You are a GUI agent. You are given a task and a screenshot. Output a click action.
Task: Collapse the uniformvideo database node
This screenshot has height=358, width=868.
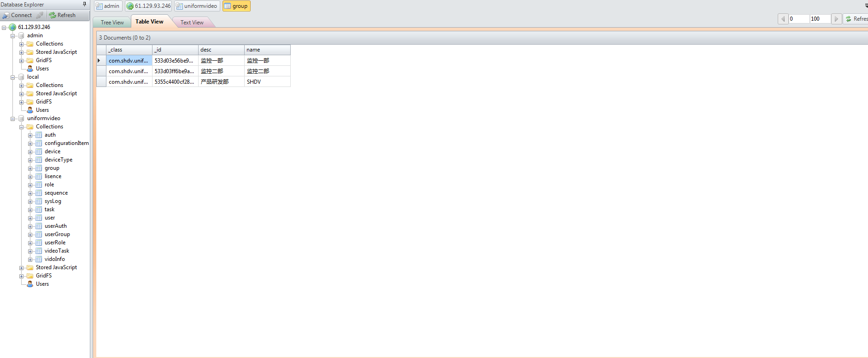coord(13,119)
